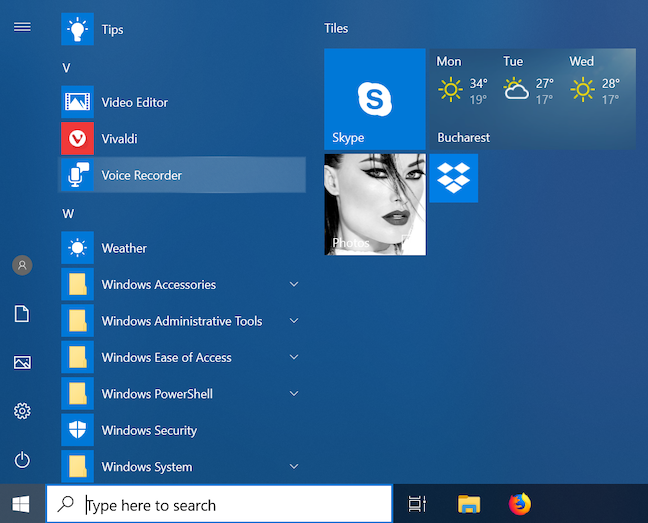Click the Windows PowerShell folder icon
The height and width of the screenshot is (523, 648).
(77, 393)
